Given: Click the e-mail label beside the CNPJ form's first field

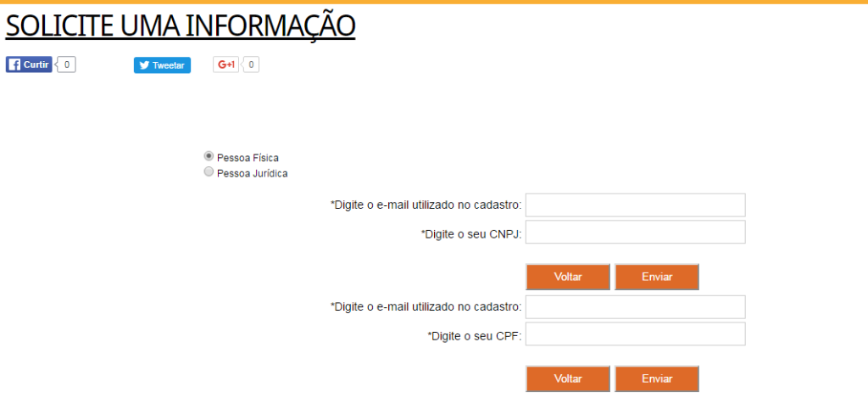Looking at the screenshot, I should pyautogui.click(x=426, y=205).
